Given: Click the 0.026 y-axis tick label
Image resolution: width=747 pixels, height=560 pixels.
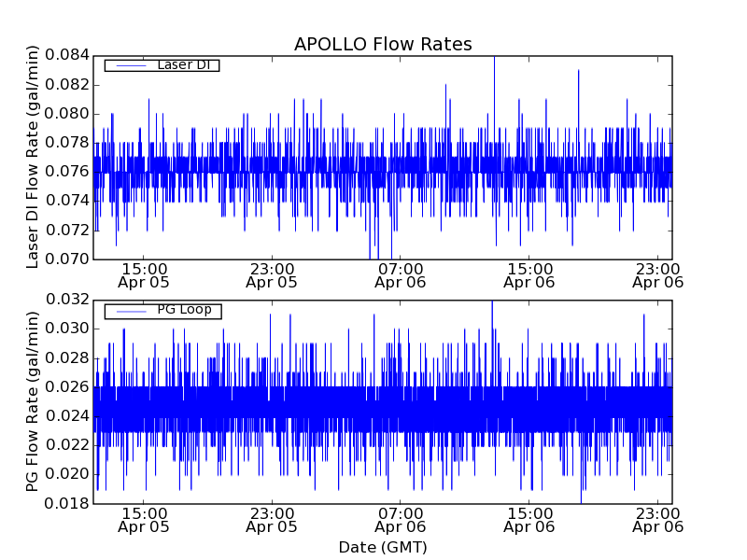Looking at the screenshot, I should point(67,387).
